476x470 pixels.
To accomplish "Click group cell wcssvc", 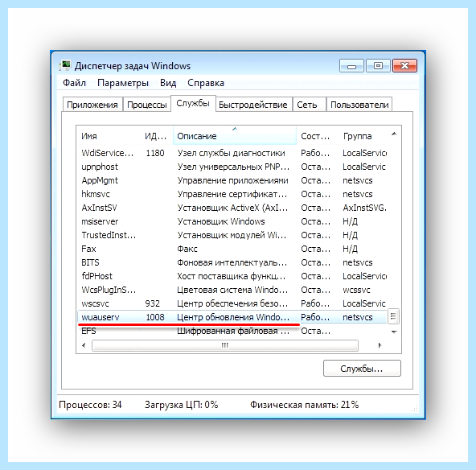I will pos(356,290).
